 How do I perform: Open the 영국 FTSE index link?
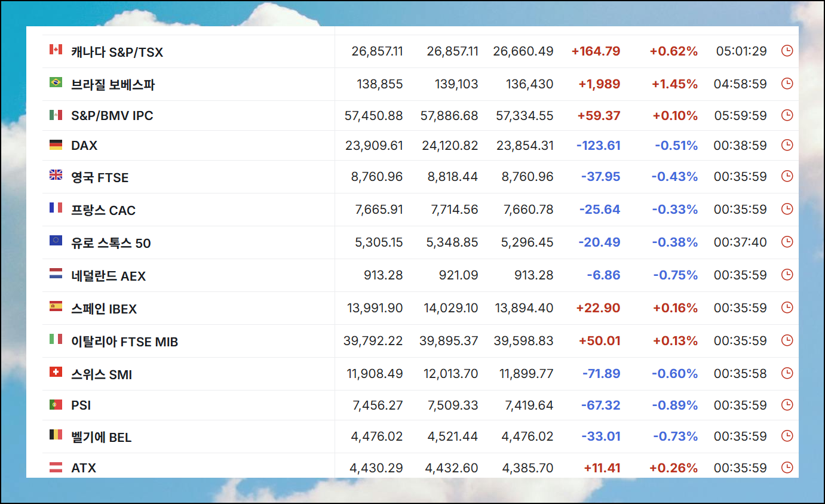tap(100, 177)
